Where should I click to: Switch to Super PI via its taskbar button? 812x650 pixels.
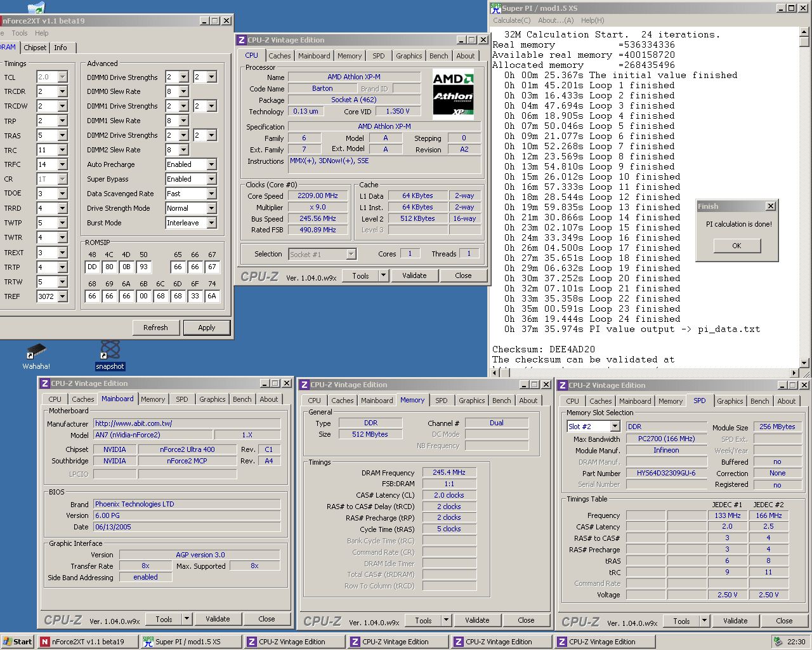click(x=191, y=642)
